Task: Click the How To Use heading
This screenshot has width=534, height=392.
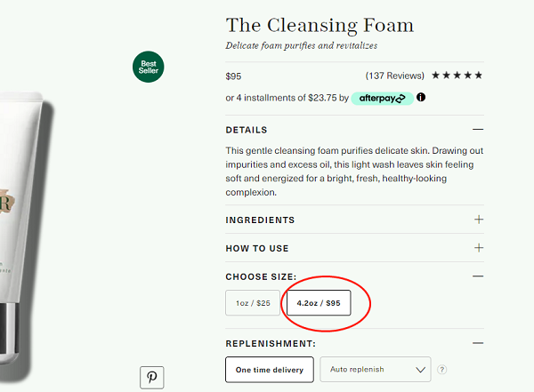Action: click(x=257, y=248)
